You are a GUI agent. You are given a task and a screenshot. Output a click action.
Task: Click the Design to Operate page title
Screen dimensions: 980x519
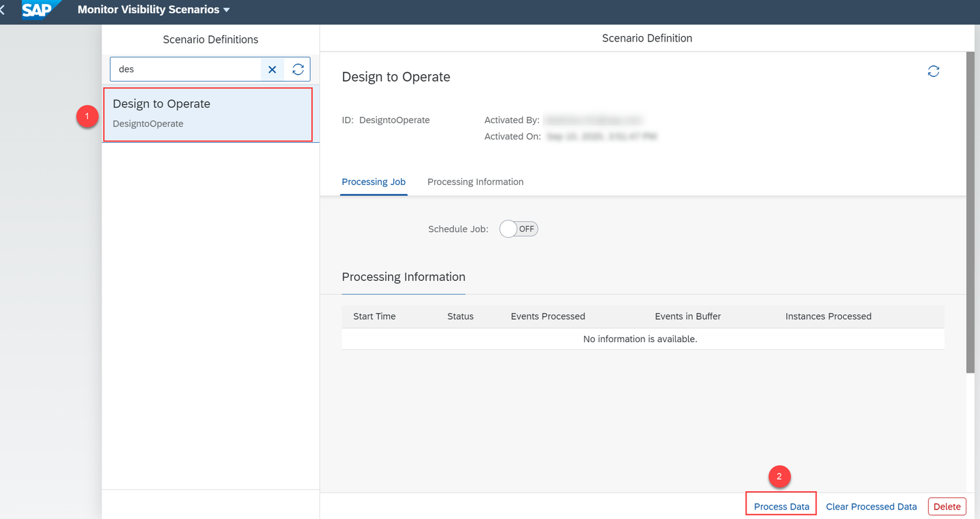396,77
